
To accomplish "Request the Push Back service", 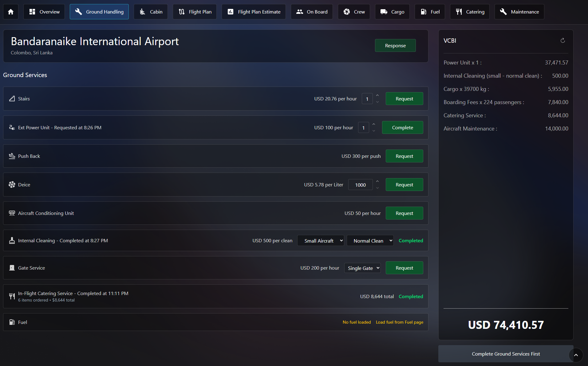I will [404, 156].
